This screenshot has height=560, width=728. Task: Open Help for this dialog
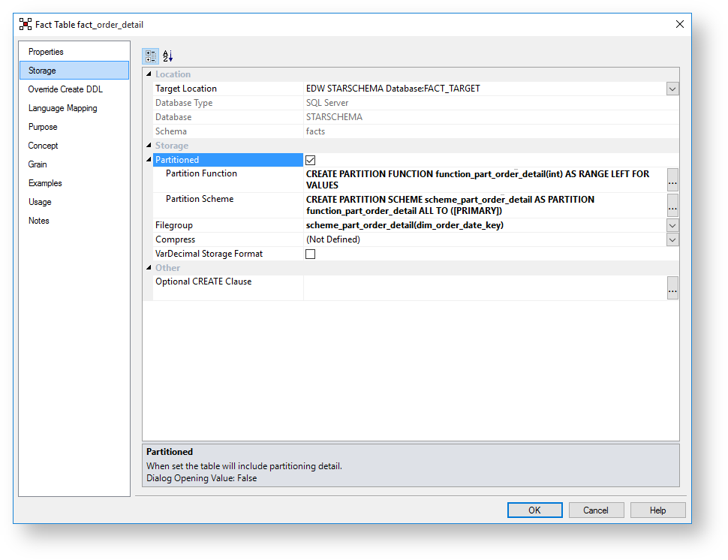[x=657, y=510]
